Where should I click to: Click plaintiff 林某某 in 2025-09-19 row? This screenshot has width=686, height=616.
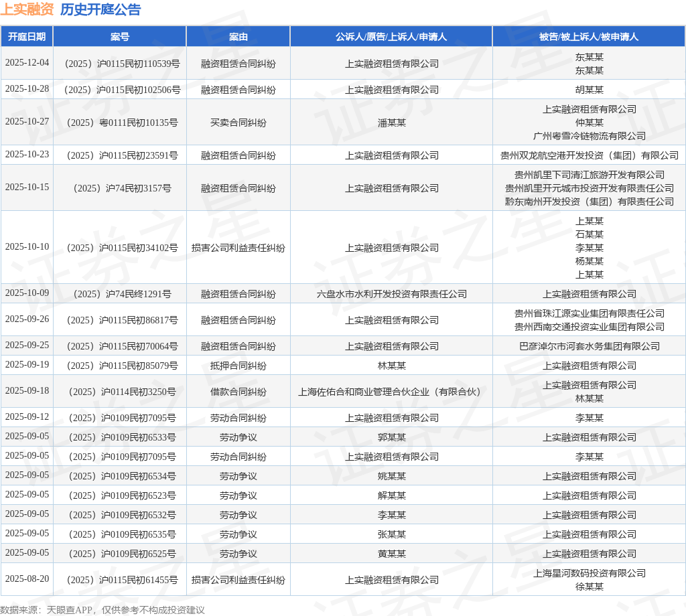[x=391, y=366]
